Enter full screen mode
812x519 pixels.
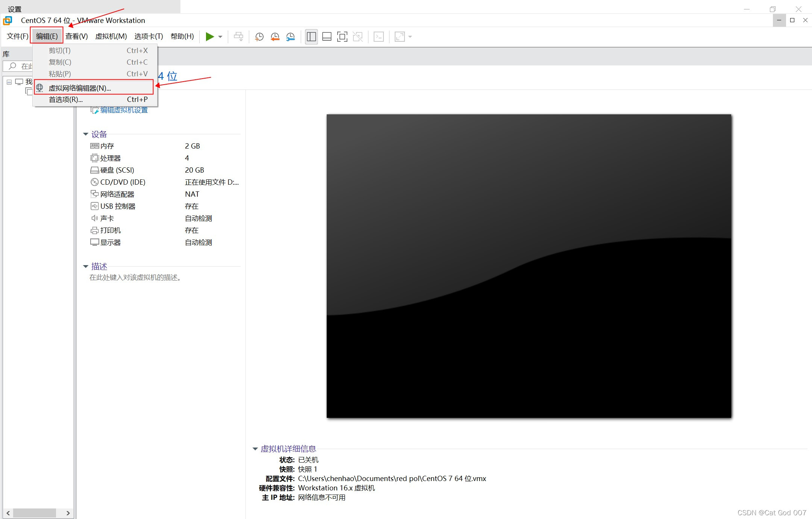coord(342,36)
